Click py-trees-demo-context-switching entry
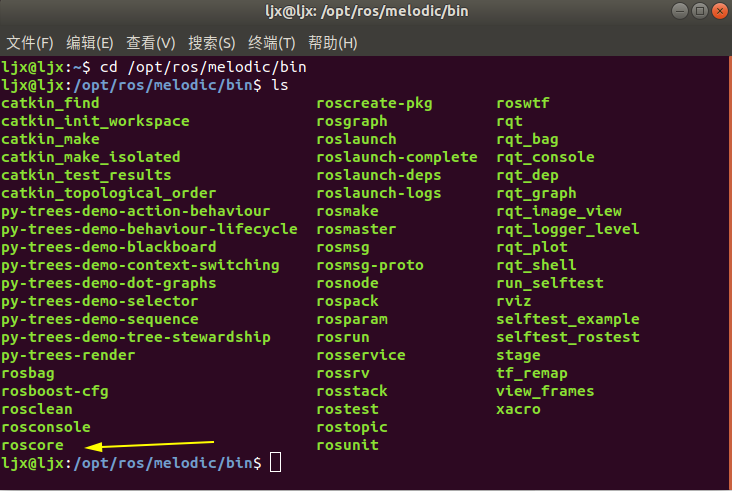Image resolution: width=732 pixels, height=491 pixels. (140, 265)
